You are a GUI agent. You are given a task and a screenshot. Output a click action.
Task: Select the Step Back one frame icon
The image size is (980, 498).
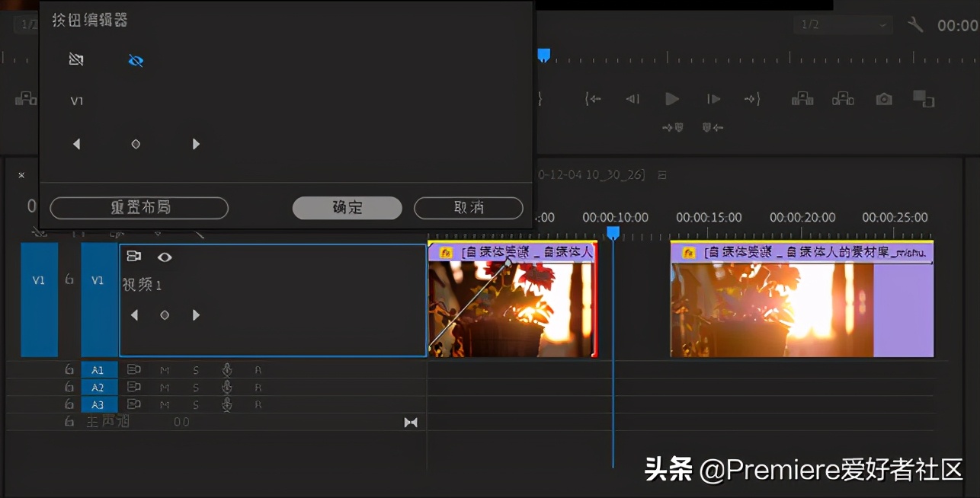pos(632,99)
